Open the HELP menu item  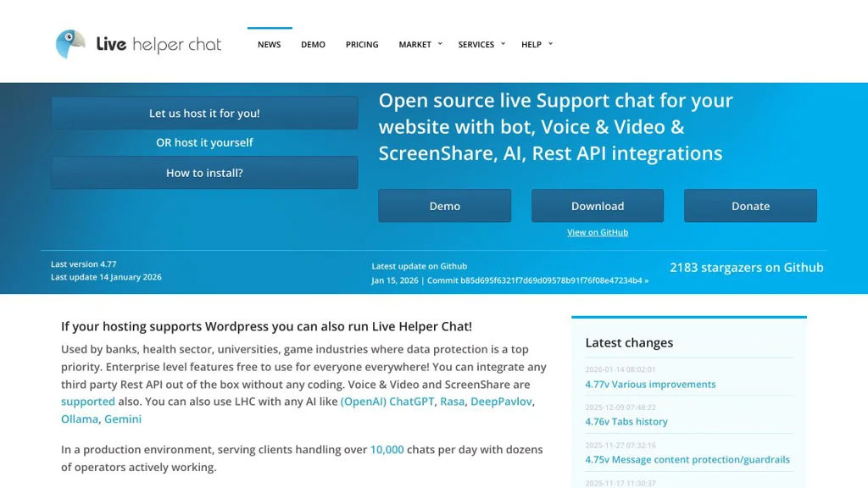point(531,44)
